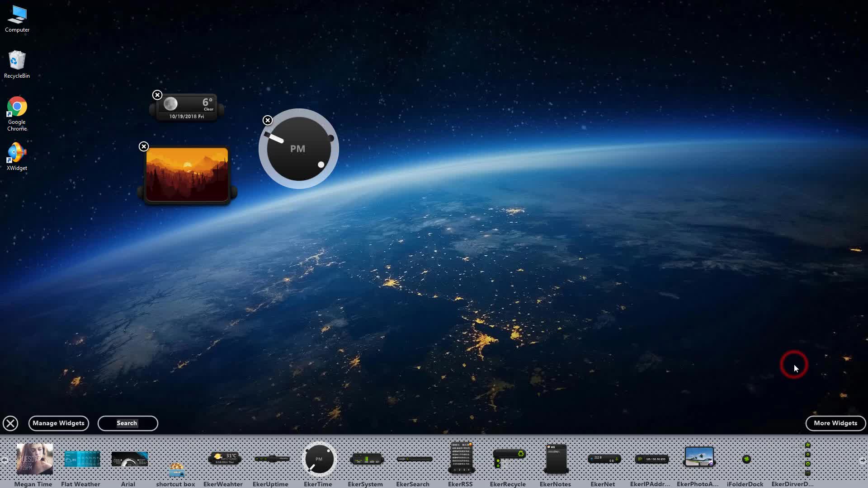868x488 pixels.
Task: Select the EkerWeahter widget thumbnail
Action: (224, 459)
